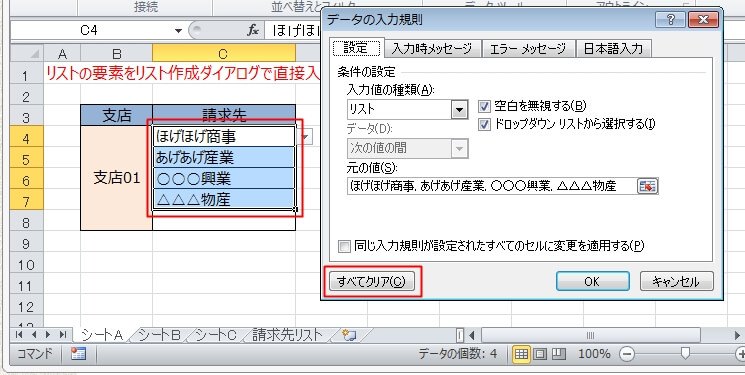Click zoom level 100% in status bar
The image size is (745, 375).
(594, 354)
